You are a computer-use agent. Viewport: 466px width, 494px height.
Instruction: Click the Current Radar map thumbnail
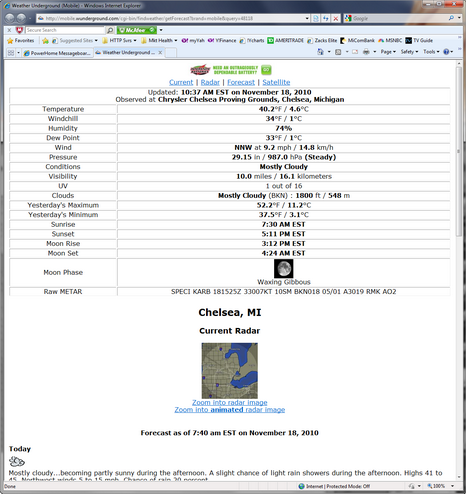(x=230, y=371)
